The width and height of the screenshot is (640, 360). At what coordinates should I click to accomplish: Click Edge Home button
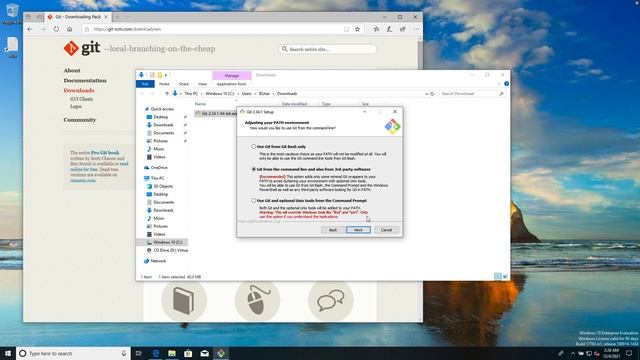tap(70, 29)
